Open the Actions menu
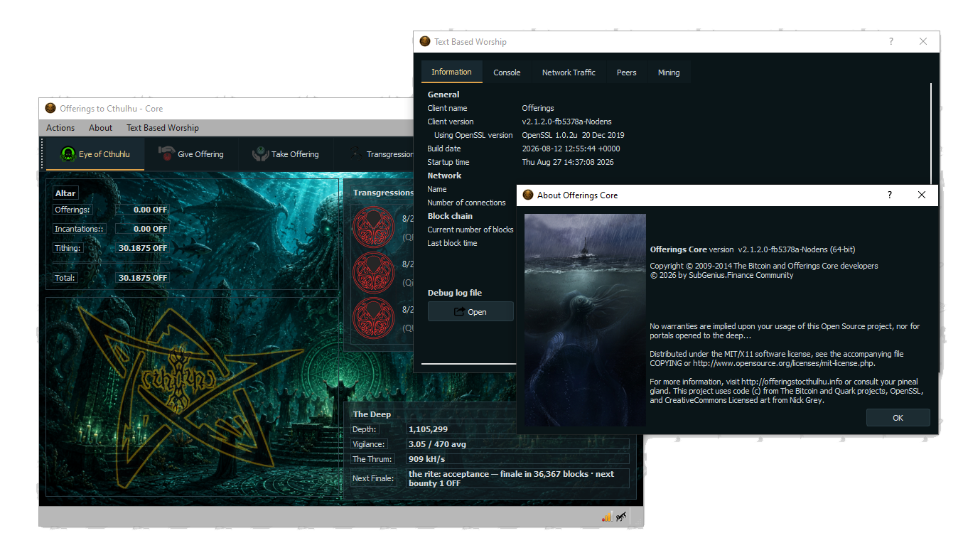Viewport: 963px width, 560px height. (60, 128)
